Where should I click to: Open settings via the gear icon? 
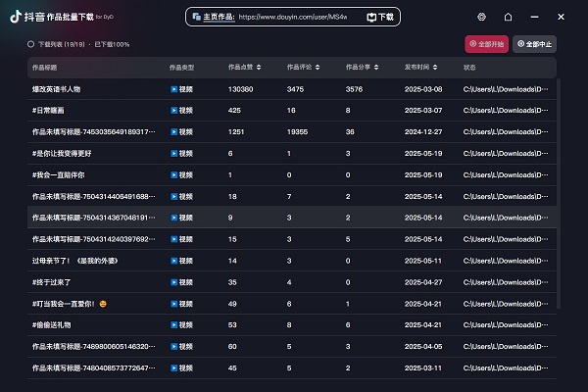pyautogui.click(x=481, y=17)
